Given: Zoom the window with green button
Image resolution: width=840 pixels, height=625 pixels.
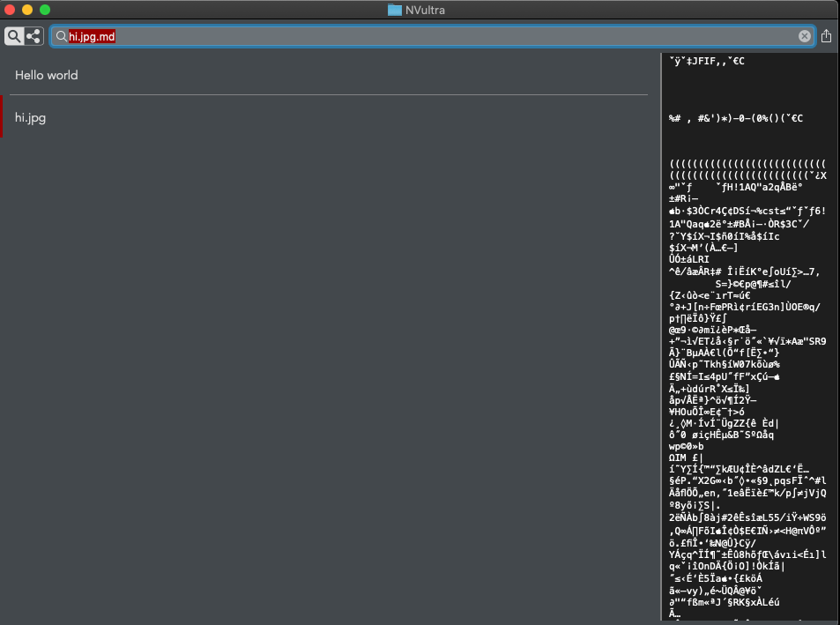Looking at the screenshot, I should pos(45,10).
